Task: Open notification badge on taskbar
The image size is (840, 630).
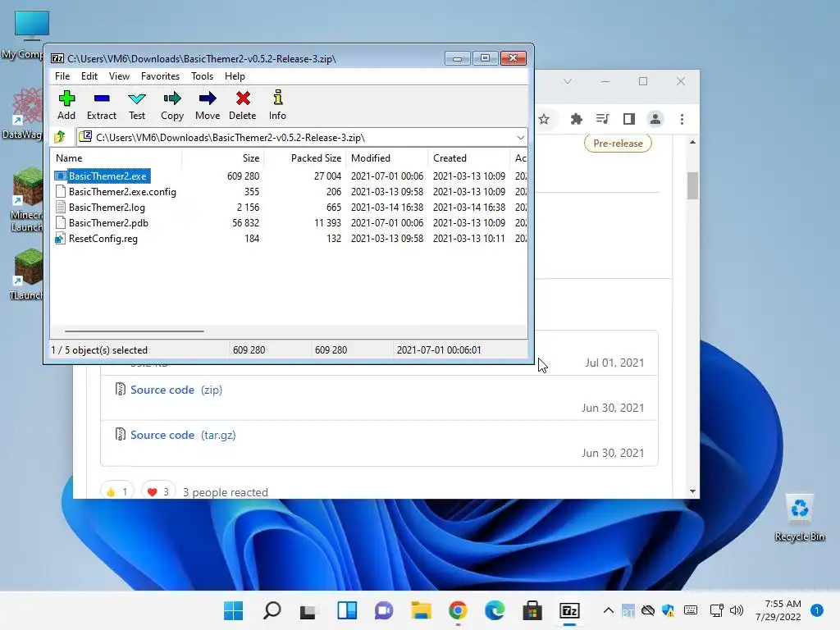Action: point(816,610)
